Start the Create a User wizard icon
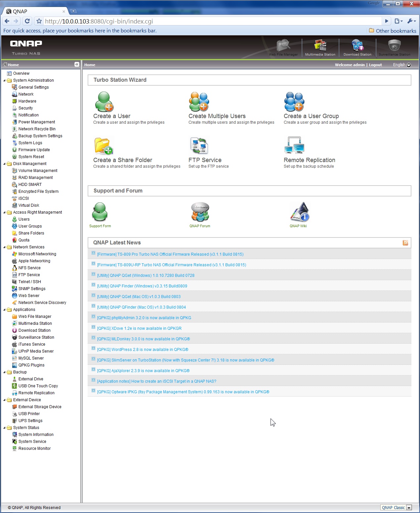The image size is (420, 513). point(104,102)
